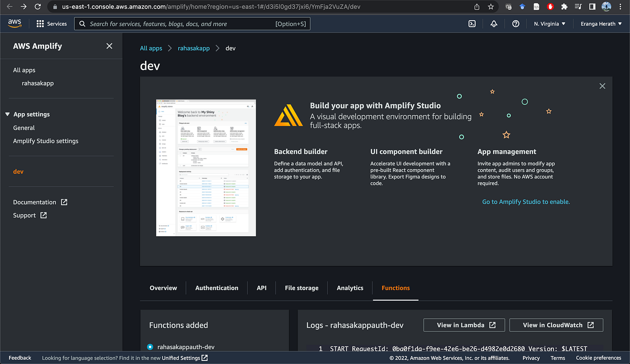This screenshot has width=630, height=364.
Task: Click Feedback in the footer
Action: [x=20, y=358]
